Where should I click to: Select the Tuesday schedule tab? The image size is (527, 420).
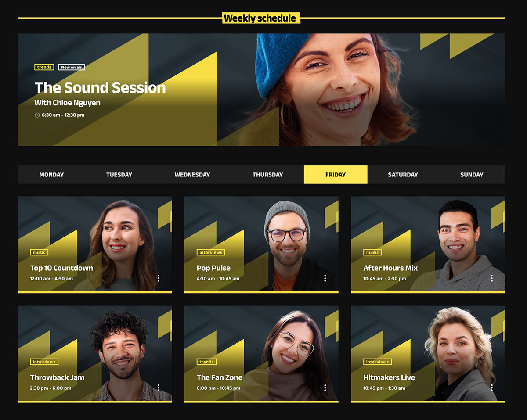pyautogui.click(x=119, y=175)
